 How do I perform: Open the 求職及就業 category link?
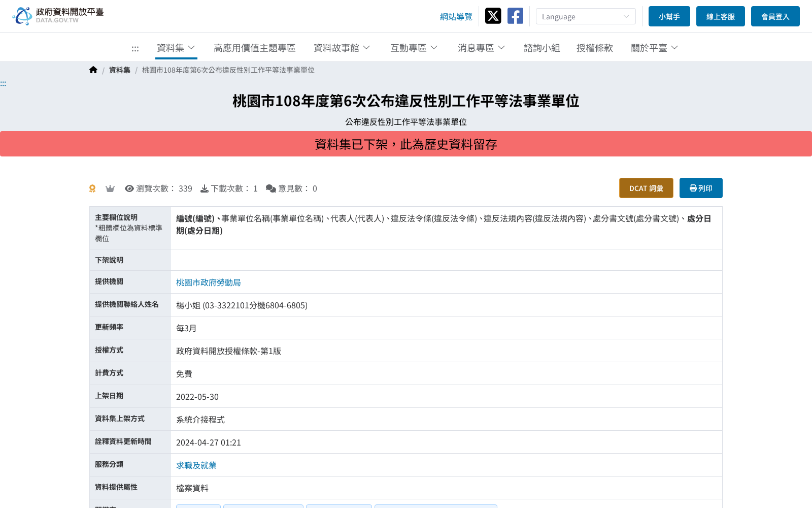(196, 465)
